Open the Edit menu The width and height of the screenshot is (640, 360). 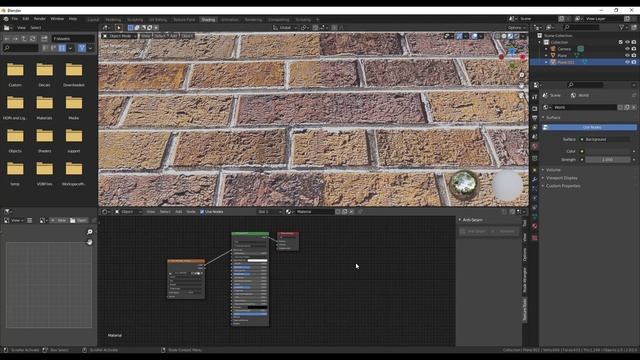click(x=26, y=19)
